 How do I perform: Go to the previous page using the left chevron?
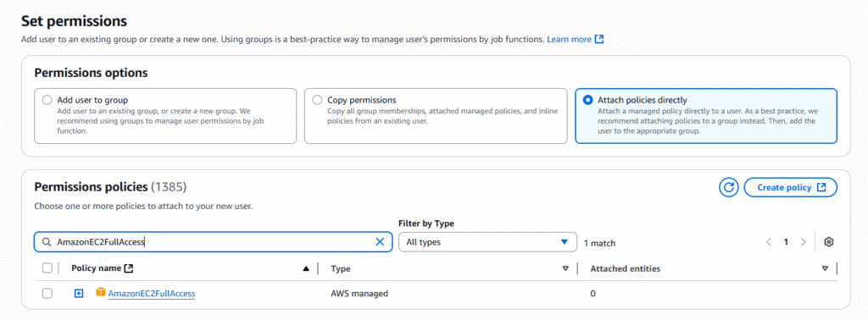[x=768, y=242]
